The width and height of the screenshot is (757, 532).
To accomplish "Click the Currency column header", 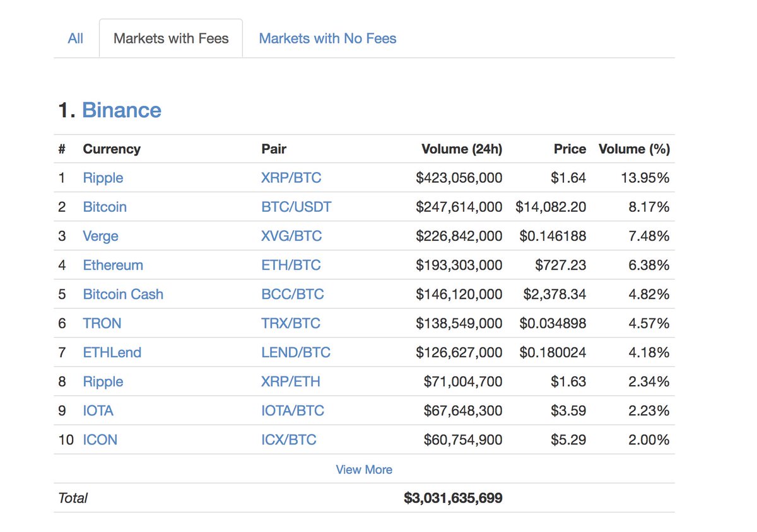I will click(112, 149).
